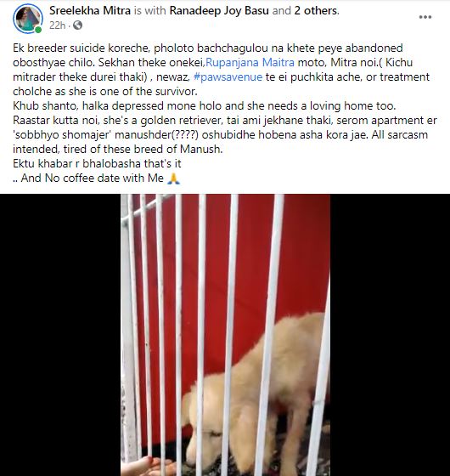Click the folded hands emoji
The height and width of the screenshot is (476, 450).
pos(174,178)
